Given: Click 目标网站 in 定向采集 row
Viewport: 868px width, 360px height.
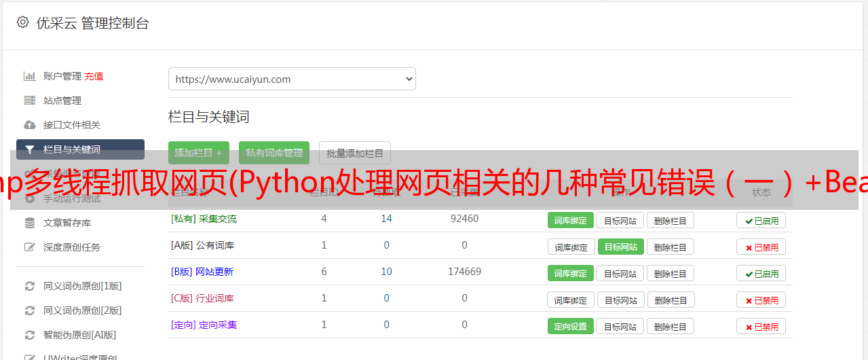Looking at the screenshot, I should pos(620,326).
